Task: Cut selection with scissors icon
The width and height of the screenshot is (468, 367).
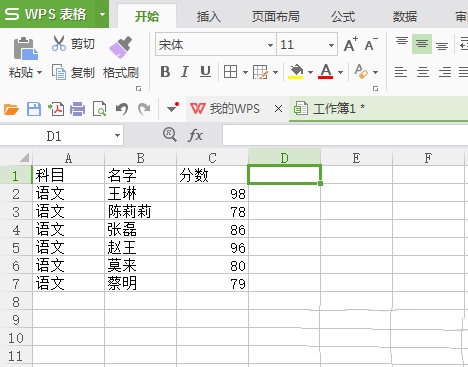Action: tap(59, 44)
